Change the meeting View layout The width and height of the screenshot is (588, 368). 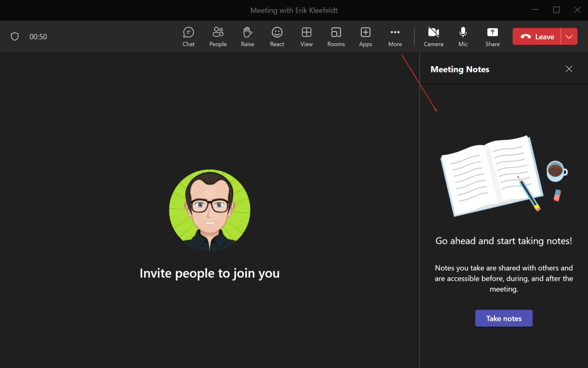coord(307,36)
